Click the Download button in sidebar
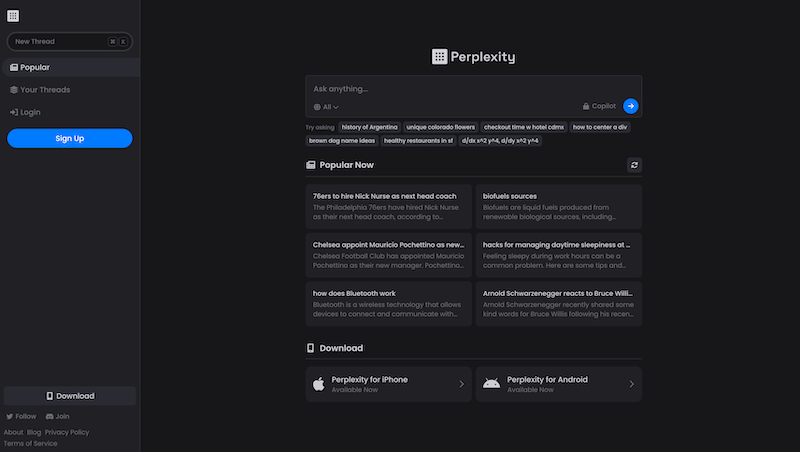800x452 pixels. tap(69, 396)
